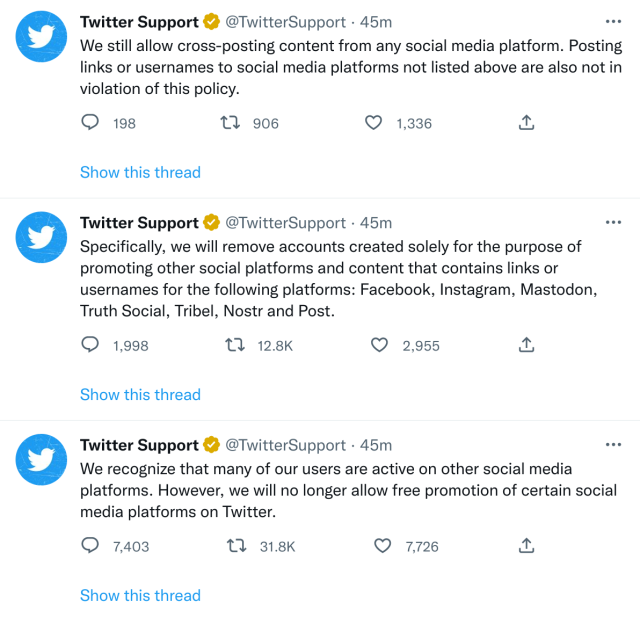The height and width of the screenshot is (617, 640).
Task: Like the tweet with 7,726 likes
Action: (x=382, y=546)
